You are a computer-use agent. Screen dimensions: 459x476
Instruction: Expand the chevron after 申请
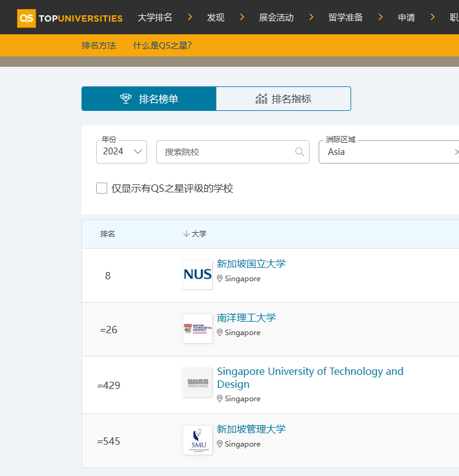click(x=433, y=17)
